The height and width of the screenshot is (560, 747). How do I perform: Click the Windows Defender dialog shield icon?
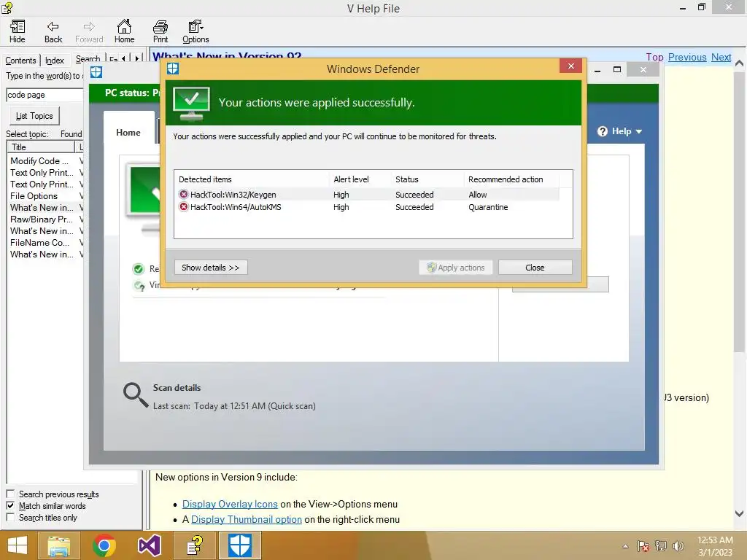[x=173, y=69]
